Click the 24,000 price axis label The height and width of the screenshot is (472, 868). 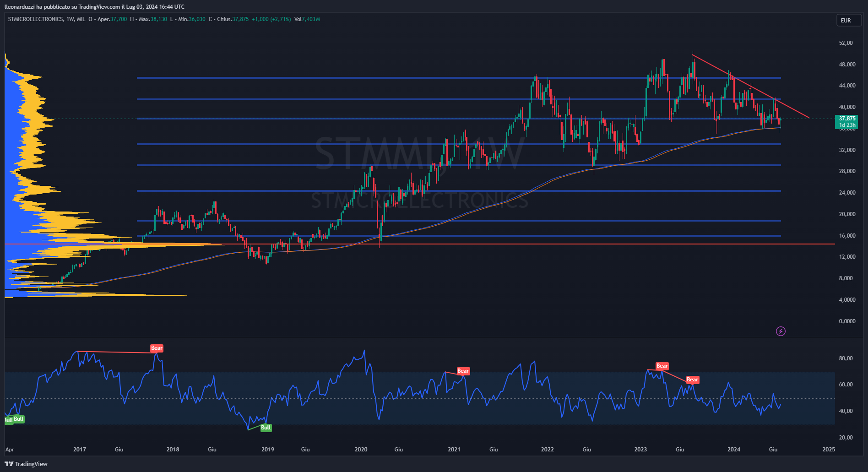tap(847, 193)
